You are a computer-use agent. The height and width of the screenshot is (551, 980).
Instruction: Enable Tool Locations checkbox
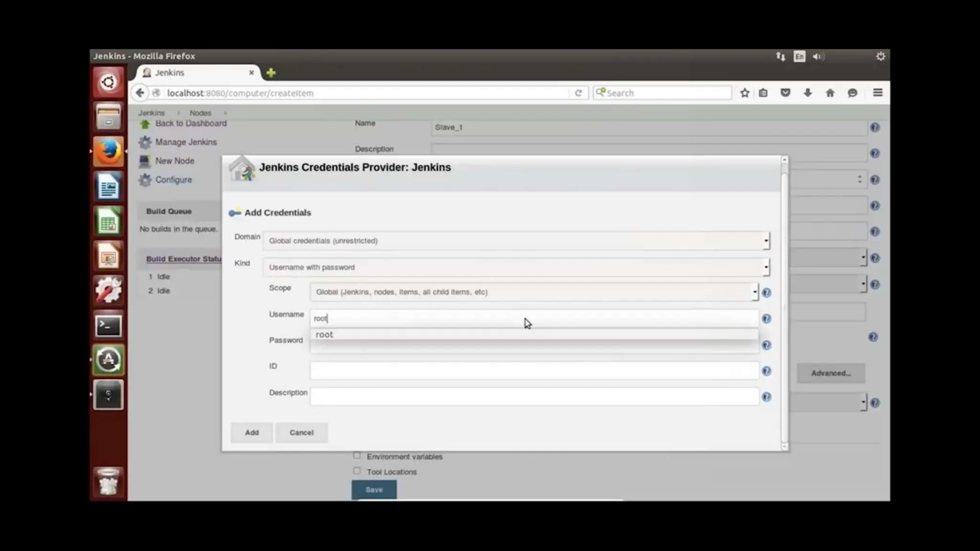(357, 471)
